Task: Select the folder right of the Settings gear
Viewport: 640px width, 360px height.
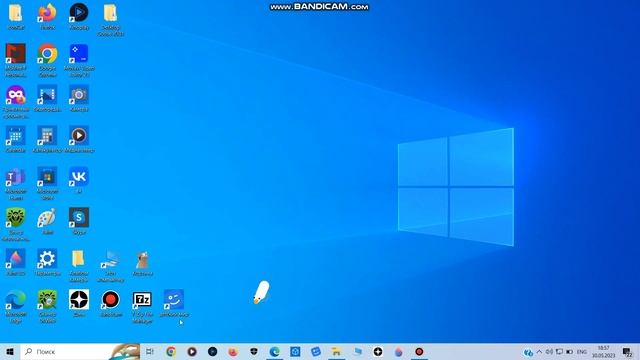Action: click(x=79, y=265)
